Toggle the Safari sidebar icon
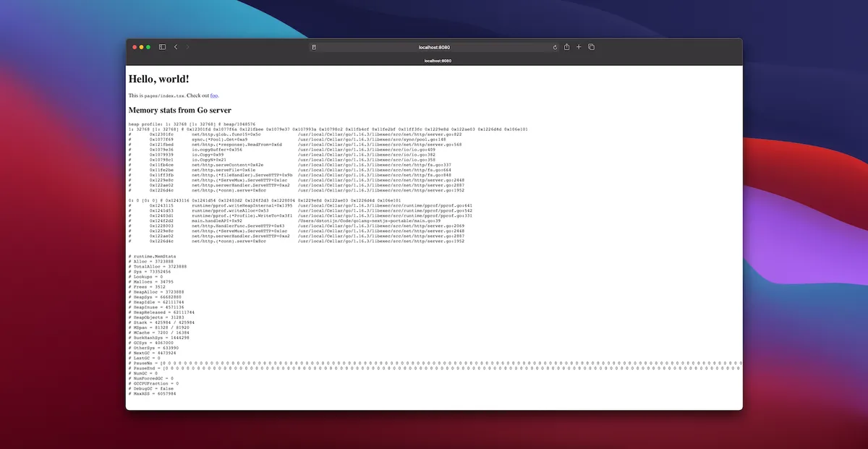This screenshot has height=449, width=868. click(161, 46)
